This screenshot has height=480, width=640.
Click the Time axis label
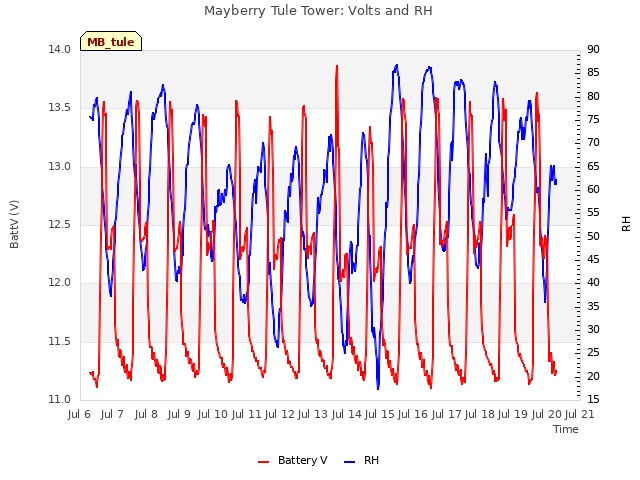[x=566, y=429]
